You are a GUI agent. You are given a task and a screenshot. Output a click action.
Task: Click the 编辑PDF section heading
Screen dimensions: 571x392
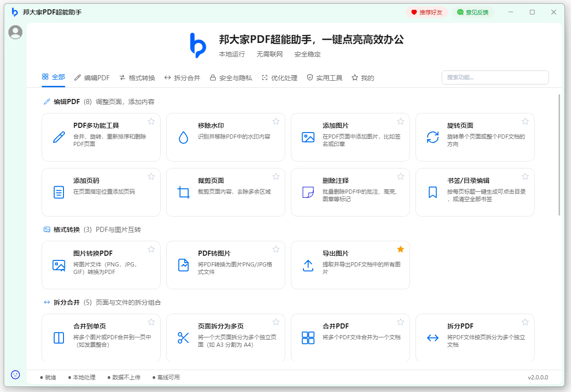click(x=67, y=102)
